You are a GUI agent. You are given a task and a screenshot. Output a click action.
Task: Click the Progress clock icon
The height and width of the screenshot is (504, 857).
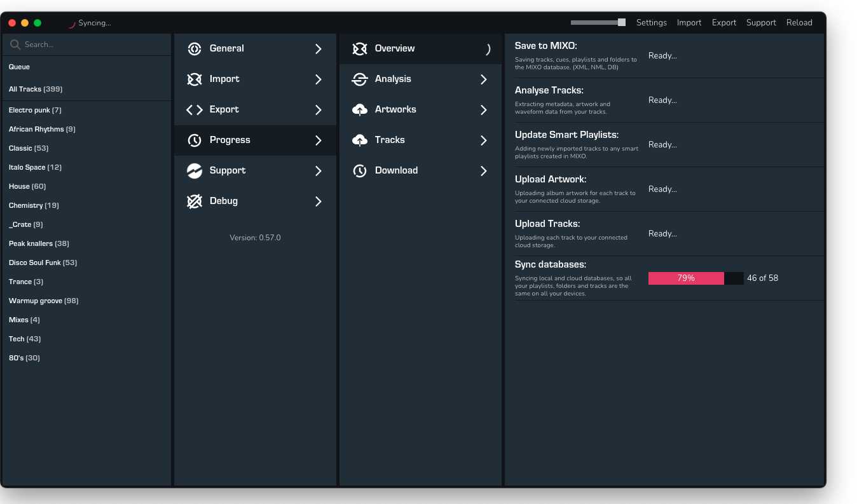195,140
